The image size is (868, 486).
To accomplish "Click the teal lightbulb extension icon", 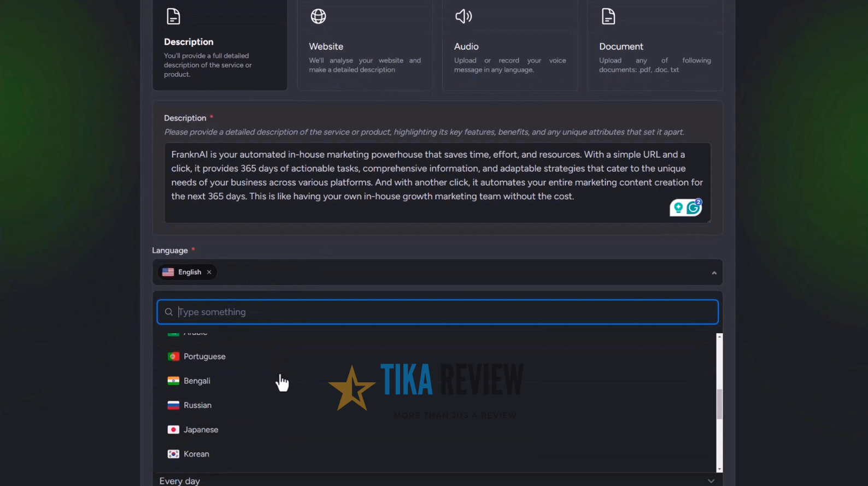I will click(x=678, y=208).
